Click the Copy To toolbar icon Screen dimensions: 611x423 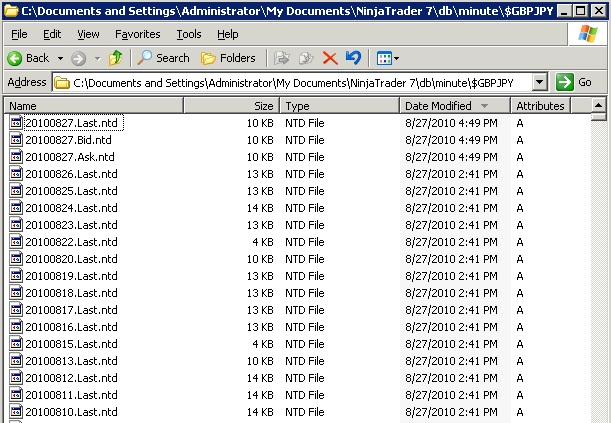pyautogui.click(x=306, y=58)
